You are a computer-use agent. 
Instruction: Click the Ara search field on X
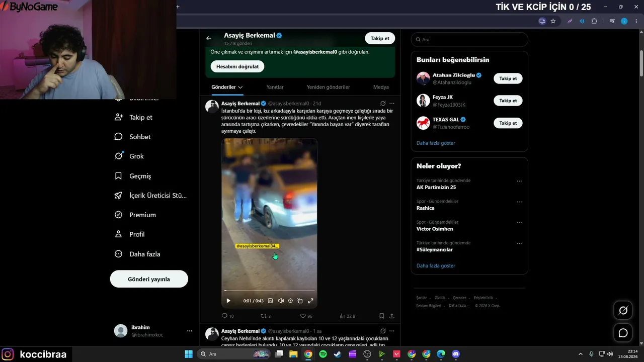pos(469,39)
